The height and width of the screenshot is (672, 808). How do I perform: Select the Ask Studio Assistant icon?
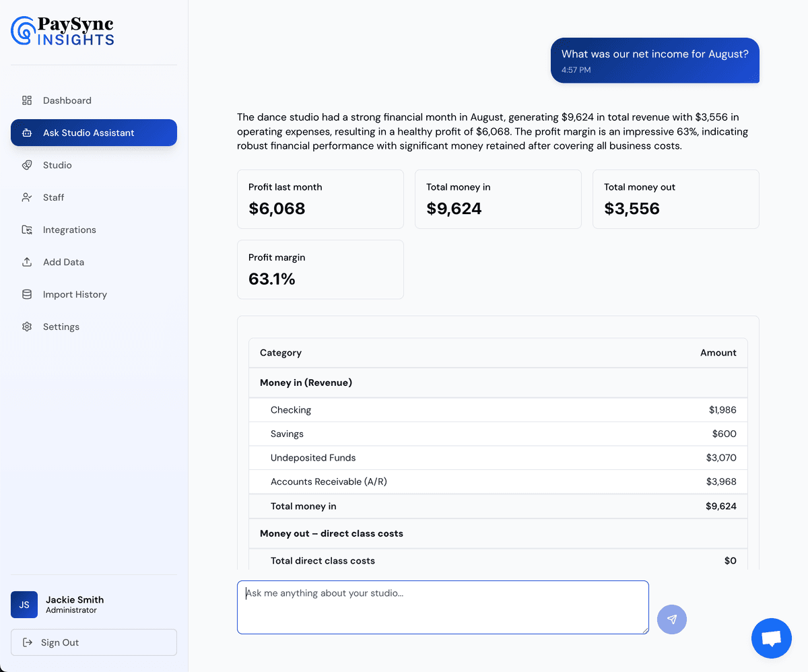(x=27, y=133)
